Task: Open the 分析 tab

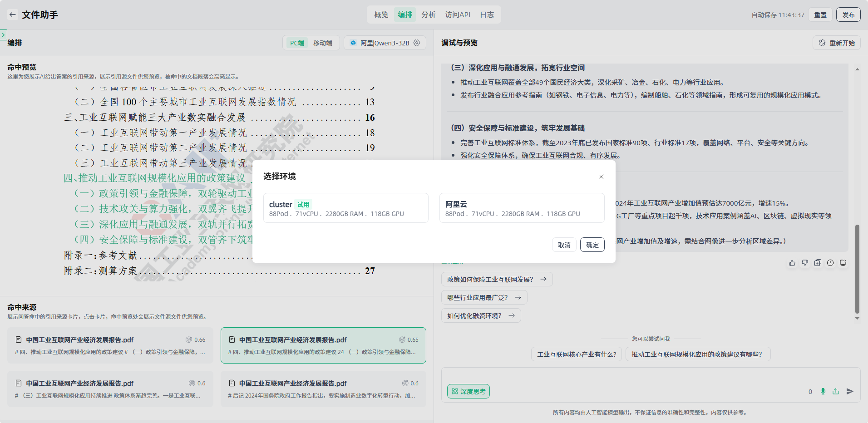Action: click(x=428, y=15)
